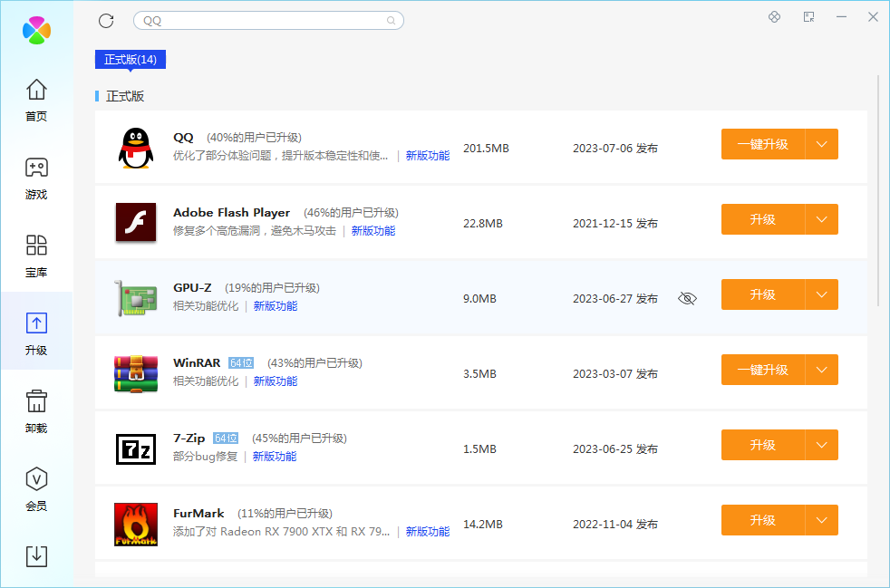The width and height of the screenshot is (890, 588).
Task: Open 新版功能 link for WinRAR
Action: pos(276,381)
